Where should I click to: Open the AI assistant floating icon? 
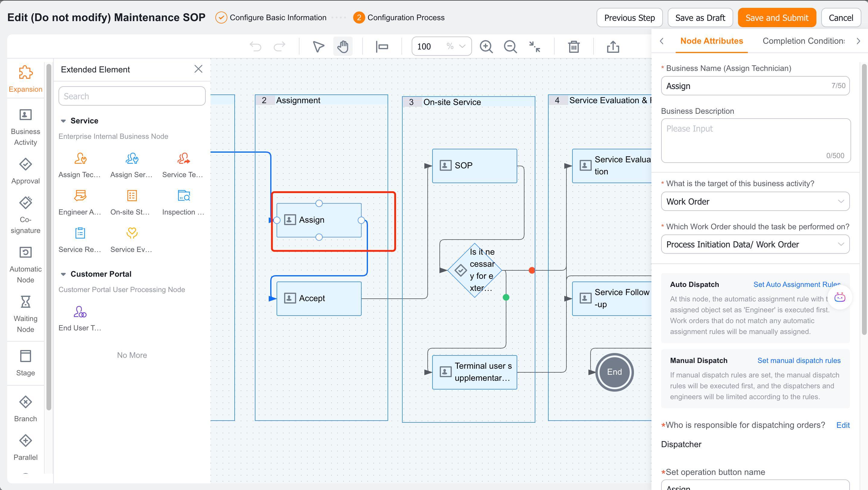click(x=840, y=297)
